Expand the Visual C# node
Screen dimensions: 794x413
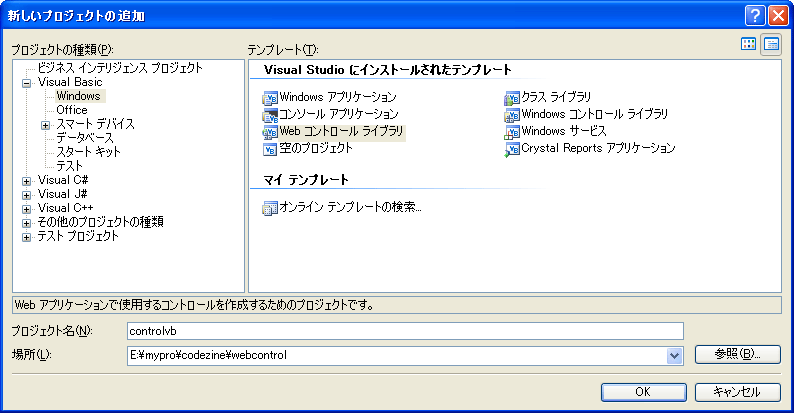(26, 181)
